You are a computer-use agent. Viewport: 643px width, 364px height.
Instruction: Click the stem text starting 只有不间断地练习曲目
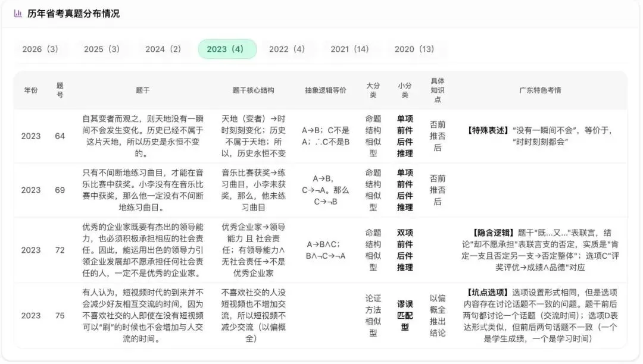[x=143, y=190]
